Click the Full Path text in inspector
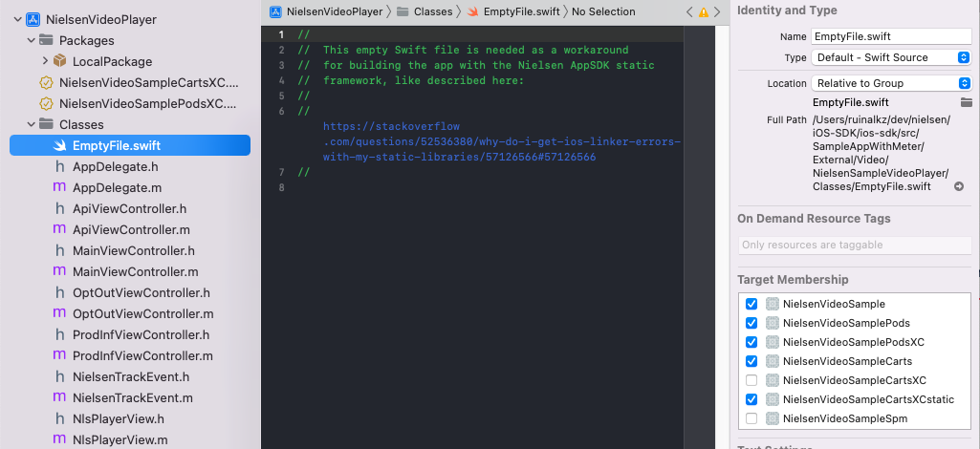The width and height of the screenshot is (980, 449). (882, 153)
